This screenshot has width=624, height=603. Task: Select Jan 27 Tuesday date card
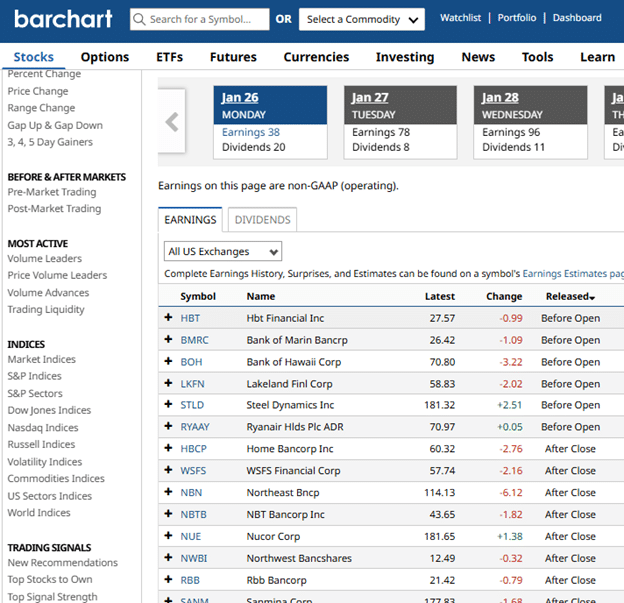[400, 123]
